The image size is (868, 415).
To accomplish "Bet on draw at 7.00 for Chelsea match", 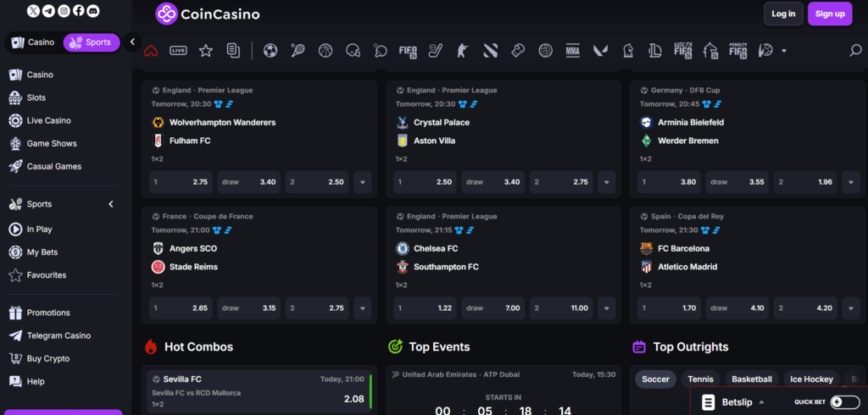I will 493,308.
